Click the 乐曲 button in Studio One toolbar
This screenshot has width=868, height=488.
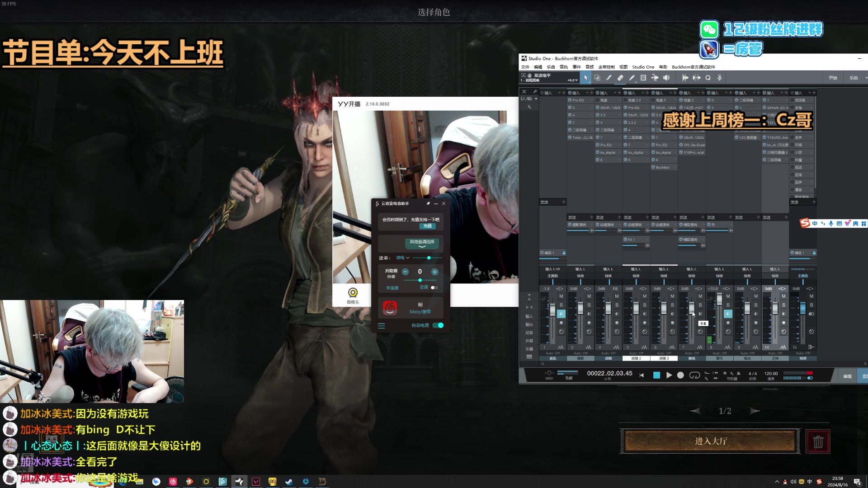854,78
